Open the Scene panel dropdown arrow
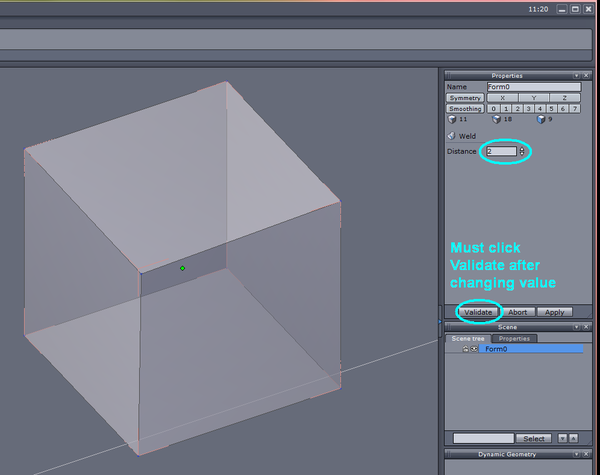Image resolution: width=600 pixels, height=475 pixels. pos(576,327)
